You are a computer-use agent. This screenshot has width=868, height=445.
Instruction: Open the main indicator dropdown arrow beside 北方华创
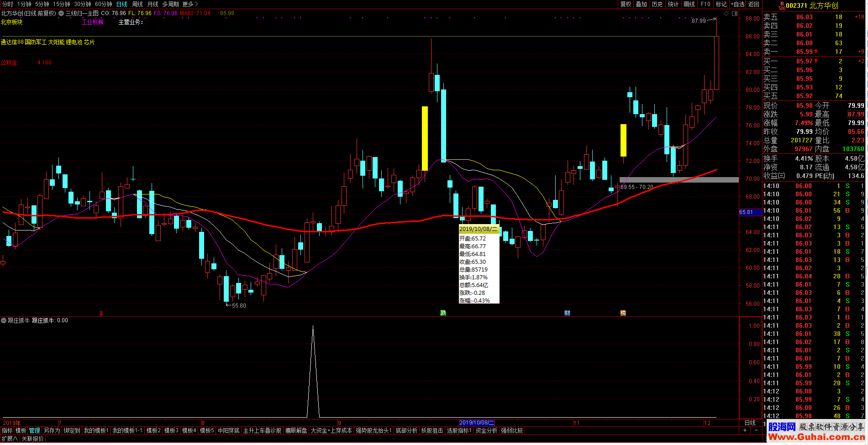coord(61,13)
